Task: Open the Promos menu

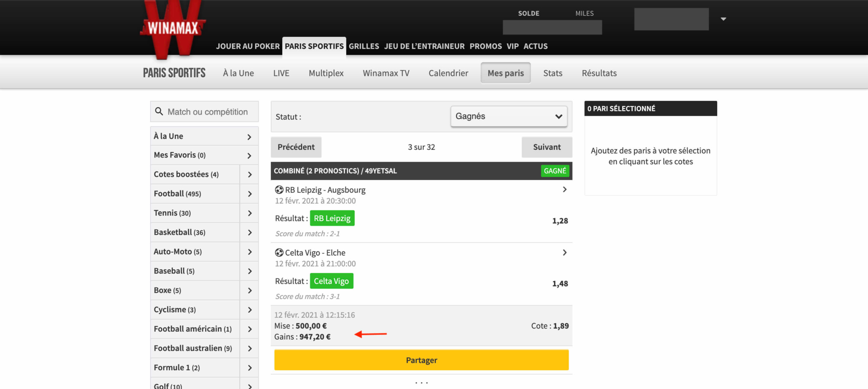Action: 486,46
